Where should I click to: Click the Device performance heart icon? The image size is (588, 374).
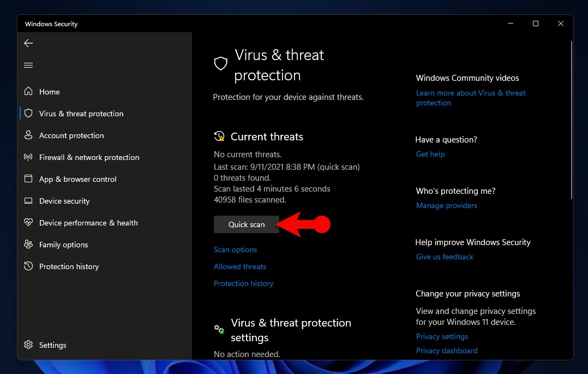28,222
